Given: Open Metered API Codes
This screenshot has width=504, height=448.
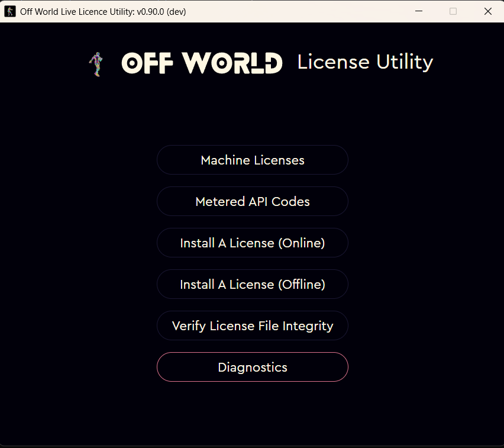Looking at the screenshot, I should click(253, 201).
